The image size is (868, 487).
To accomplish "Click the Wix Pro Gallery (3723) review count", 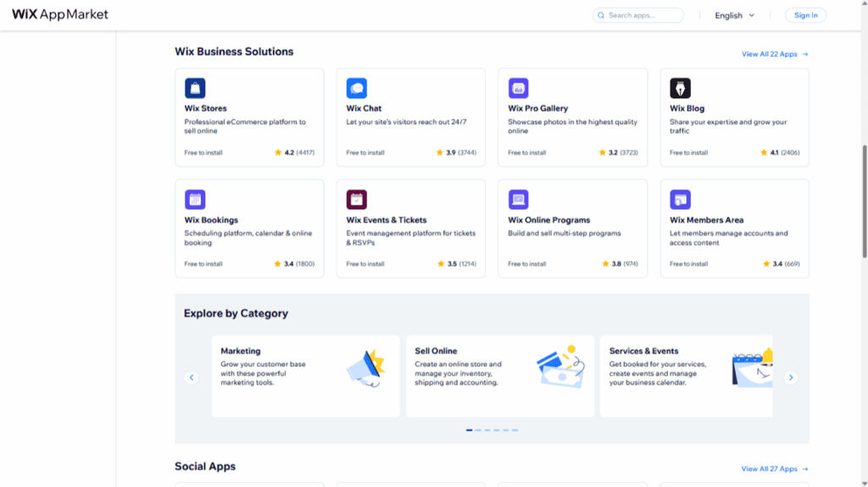I will 628,152.
